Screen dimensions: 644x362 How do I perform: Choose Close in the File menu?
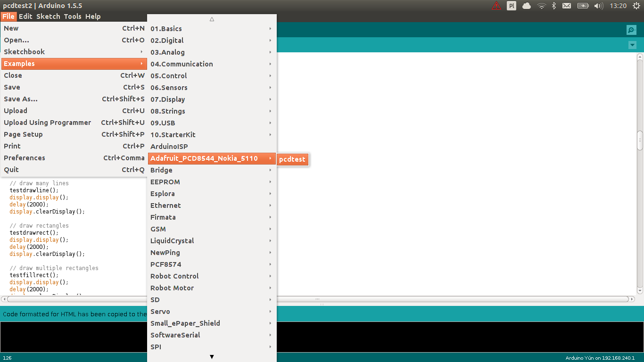tap(74, 75)
